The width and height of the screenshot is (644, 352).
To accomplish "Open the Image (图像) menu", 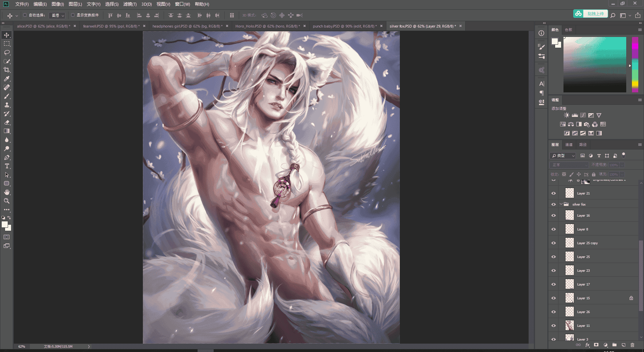I will click(x=58, y=4).
